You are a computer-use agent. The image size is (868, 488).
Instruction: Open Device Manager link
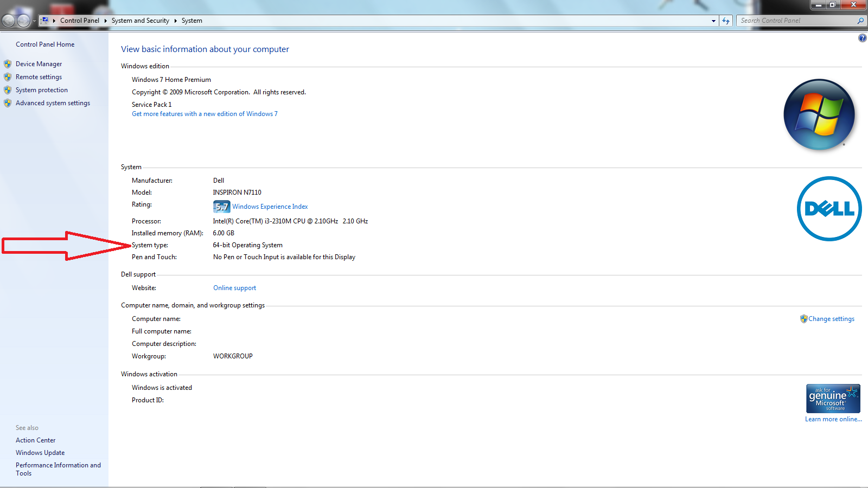click(x=39, y=64)
